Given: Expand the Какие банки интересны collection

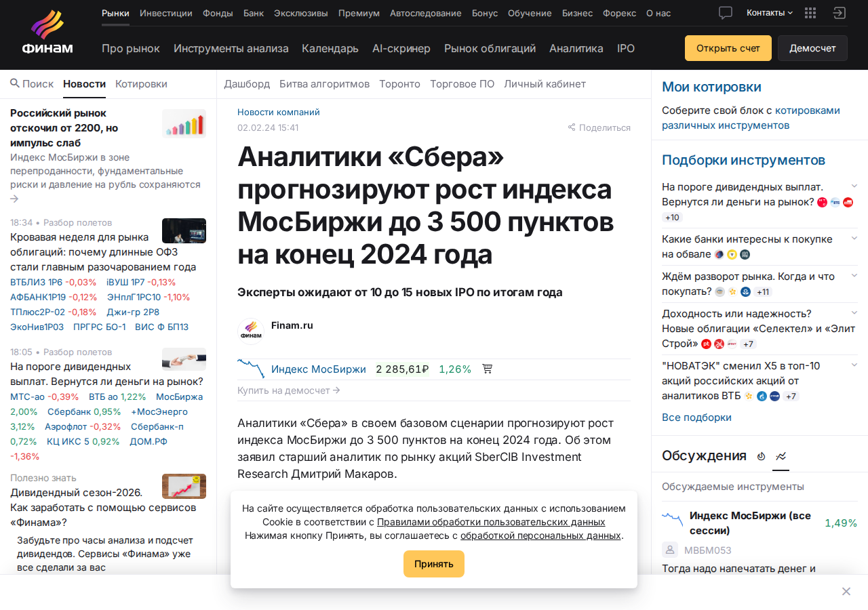Looking at the screenshot, I should 854,238.
